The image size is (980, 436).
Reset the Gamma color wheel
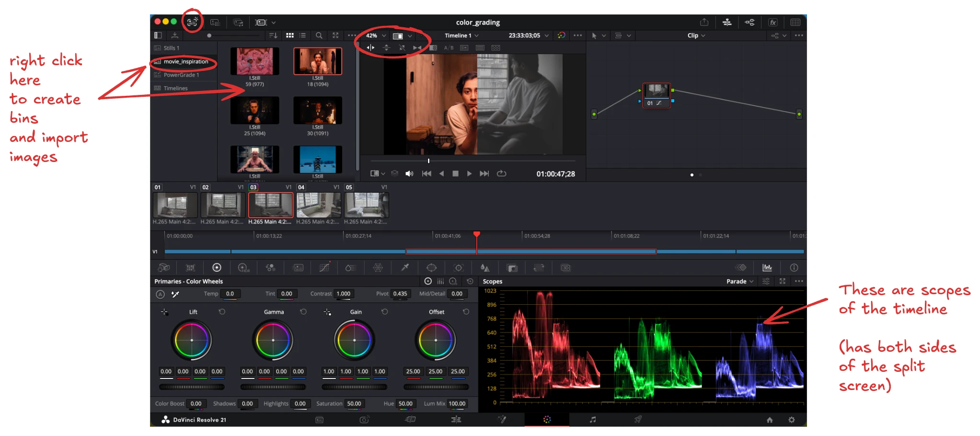303,312
